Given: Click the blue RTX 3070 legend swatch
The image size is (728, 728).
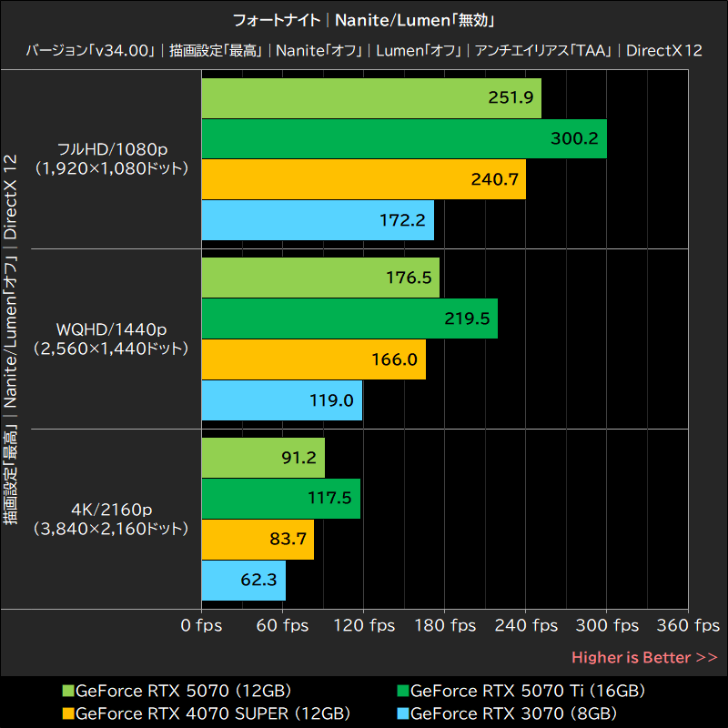Looking at the screenshot, I should 403,713.
